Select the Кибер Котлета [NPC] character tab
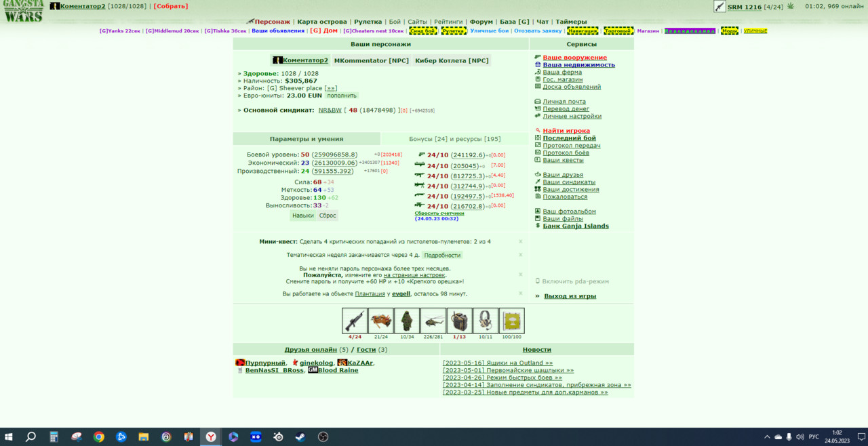 (x=452, y=60)
